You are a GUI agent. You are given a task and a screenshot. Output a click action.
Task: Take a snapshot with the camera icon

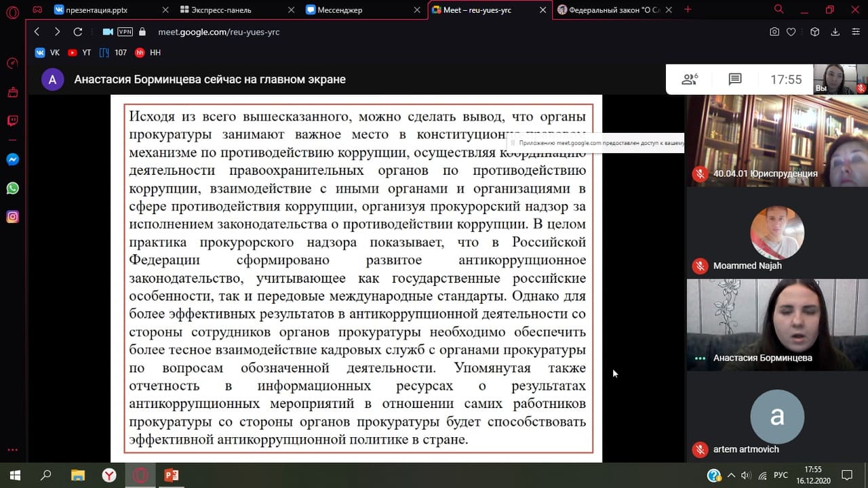pyautogui.click(x=774, y=32)
